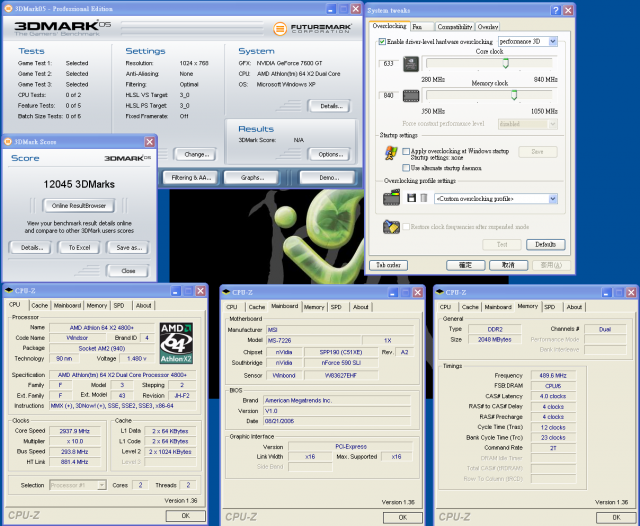Minimize the CPU-Z Mainboard window
640x526 pixels.
393,293
